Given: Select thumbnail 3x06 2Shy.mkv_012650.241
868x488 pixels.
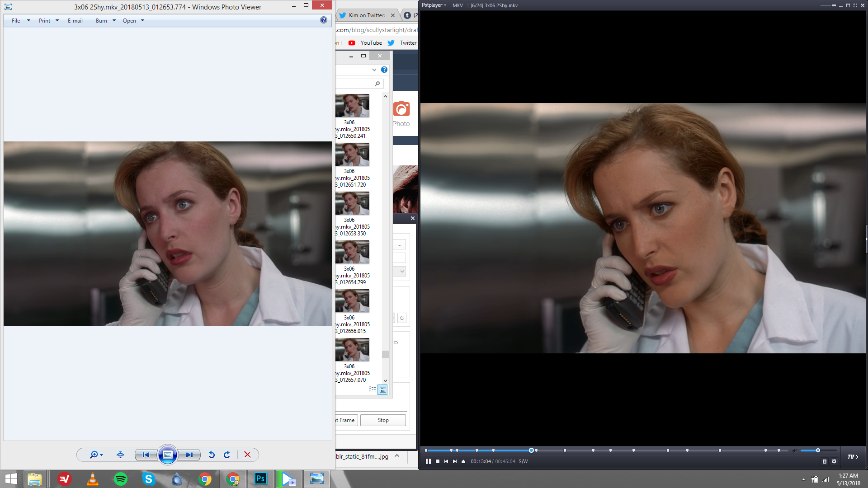Looking at the screenshot, I should (x=352, y=117).
